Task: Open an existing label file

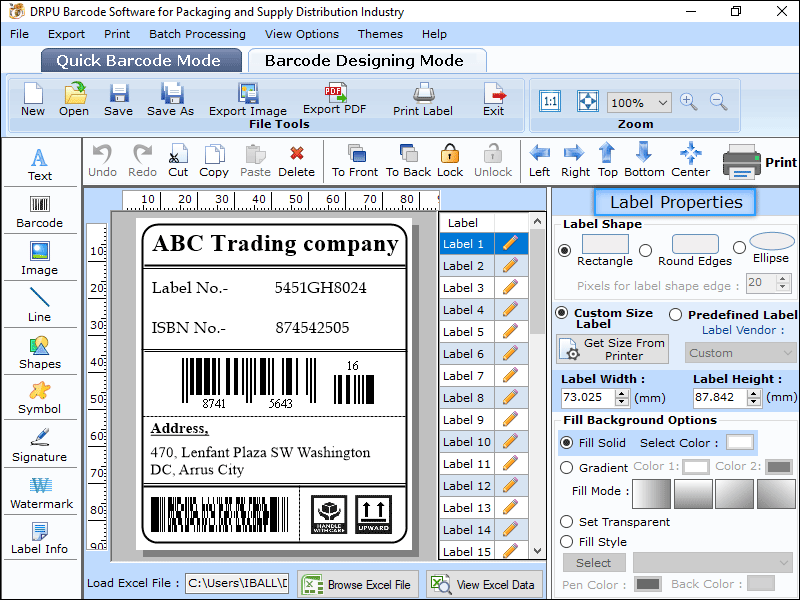Action: click(x=74, y=99)
